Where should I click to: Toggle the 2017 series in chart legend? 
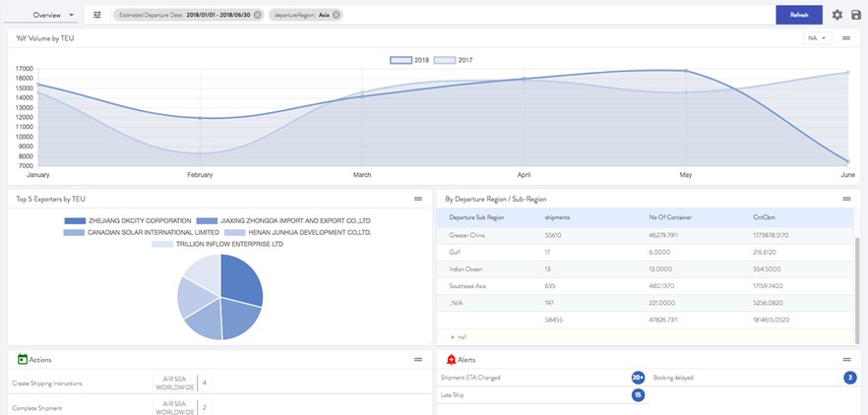click(456, 60)
